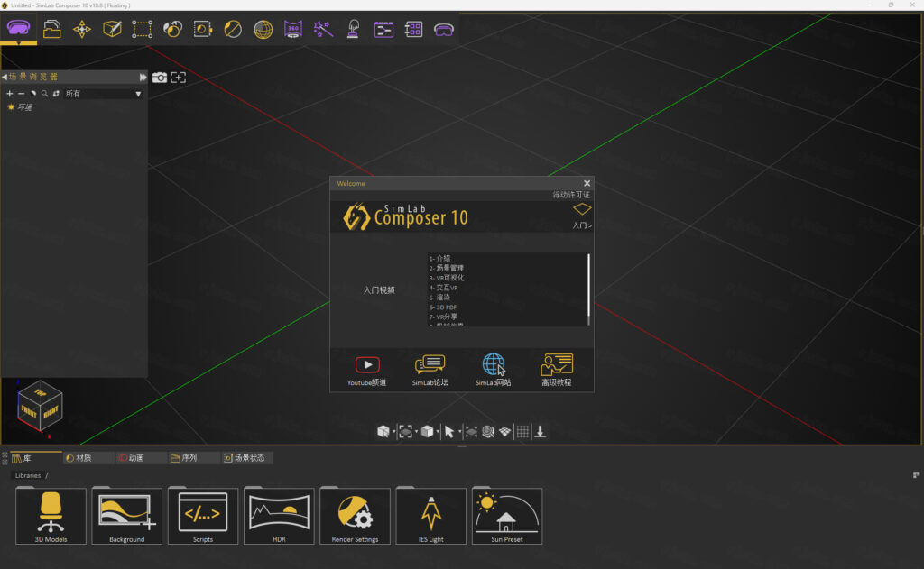
Task: Select video 4- 交互VR in the list
Action: (443, 288)
